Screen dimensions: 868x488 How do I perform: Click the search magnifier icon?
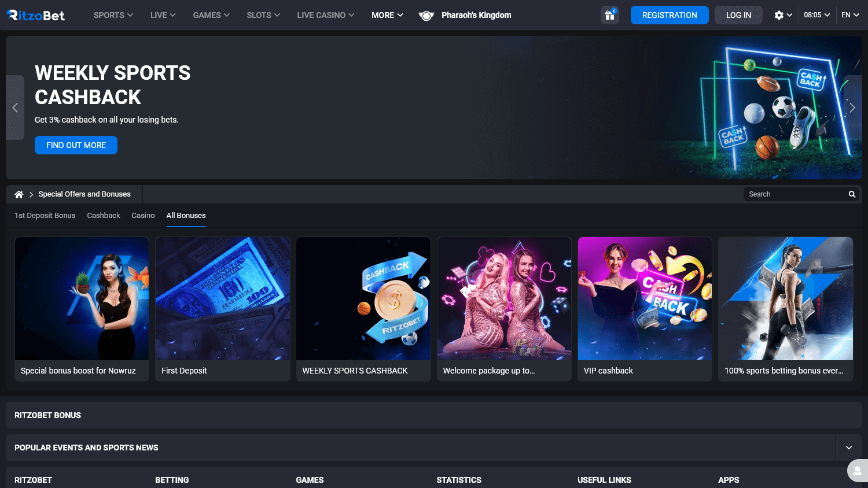(852, 194)
